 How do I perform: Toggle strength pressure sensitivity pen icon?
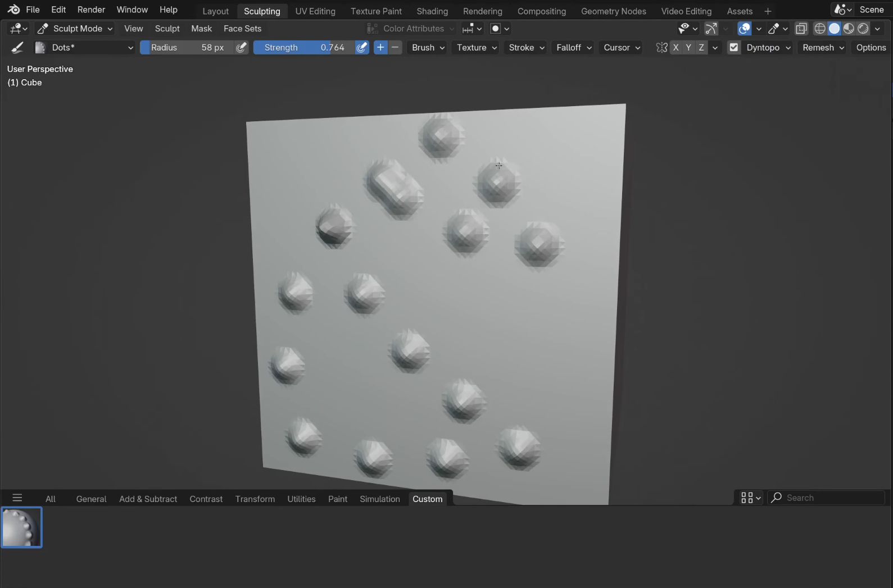pyautogui.click(x=362, y=48)
